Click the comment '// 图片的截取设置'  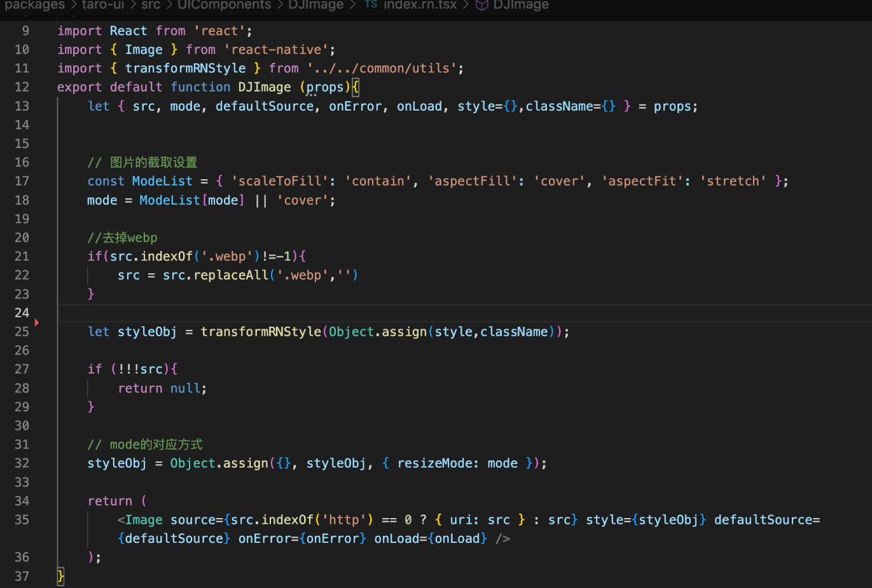click(142, 163)
